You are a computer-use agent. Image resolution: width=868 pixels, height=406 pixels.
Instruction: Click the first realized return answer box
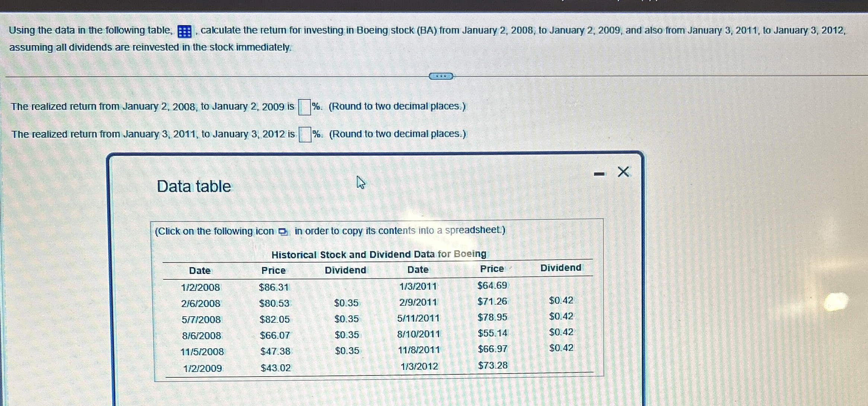[x=305, y=107]
